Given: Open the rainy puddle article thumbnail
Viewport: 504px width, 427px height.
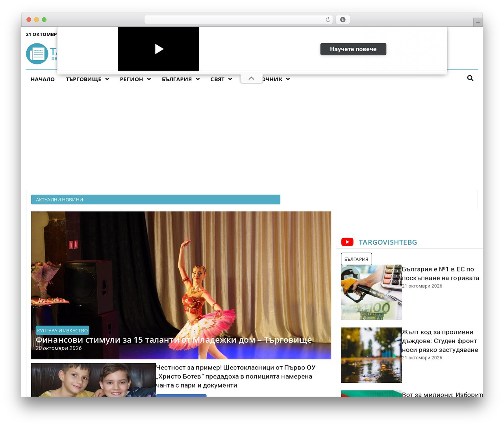Looking at the screenshot, I should click(x=371, y=355).
